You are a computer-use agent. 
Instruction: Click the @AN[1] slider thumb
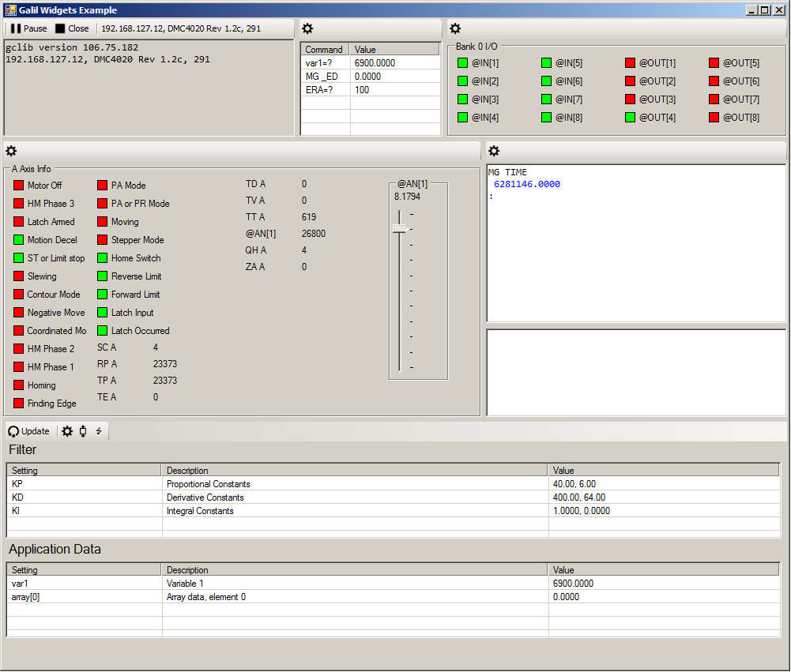(x=401, y=228)
